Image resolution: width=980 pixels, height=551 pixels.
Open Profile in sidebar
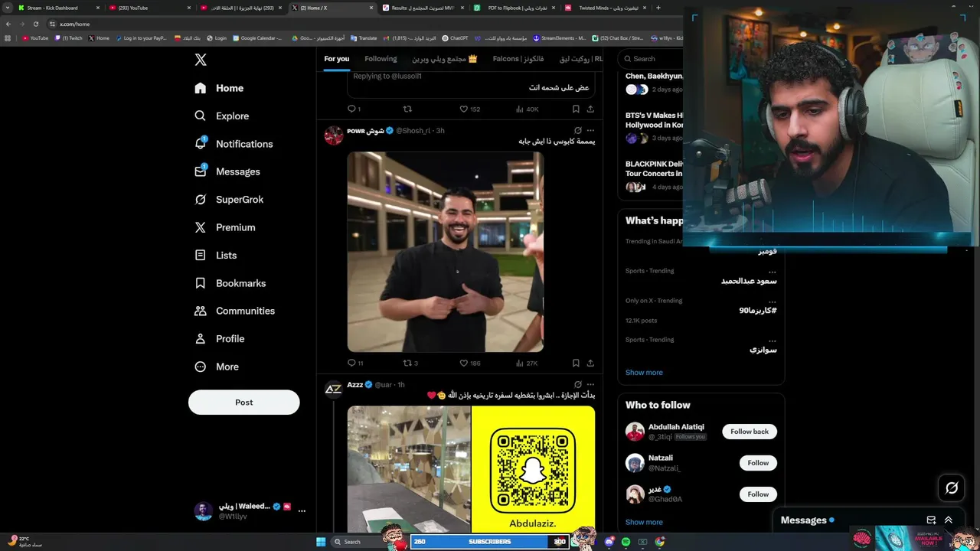click(x=220, y=339)
